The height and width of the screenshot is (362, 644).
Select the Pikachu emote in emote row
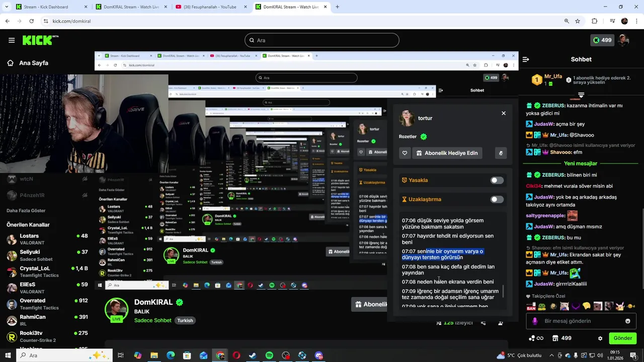click(620, 306)
